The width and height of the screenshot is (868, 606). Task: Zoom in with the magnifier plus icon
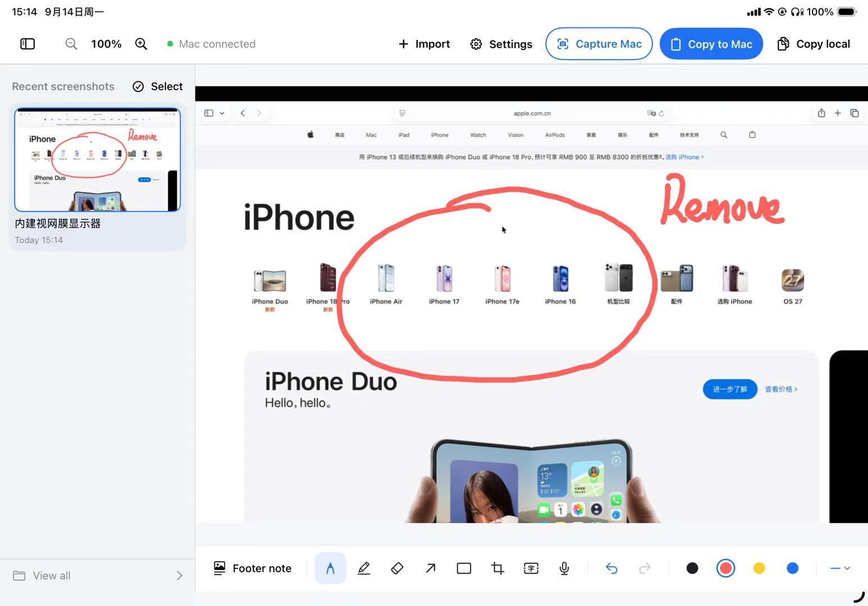[x=141, y=44]
